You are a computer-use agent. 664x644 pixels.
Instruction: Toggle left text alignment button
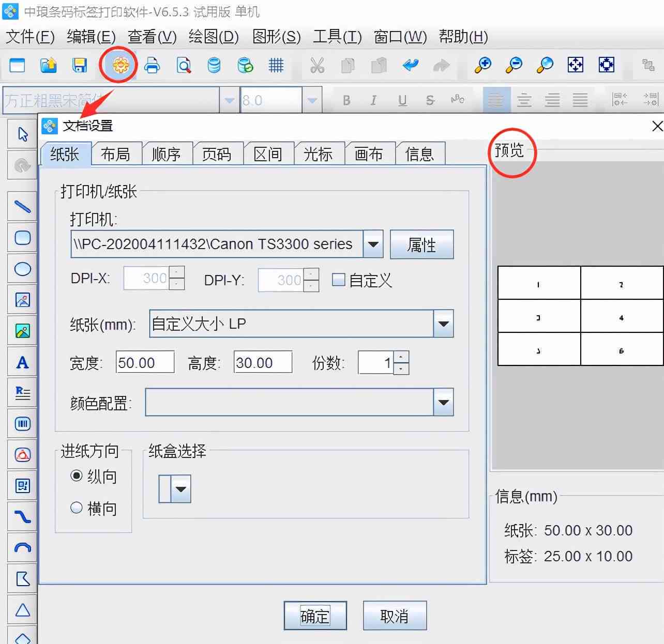pyautogui.click(x=496, y=100)
